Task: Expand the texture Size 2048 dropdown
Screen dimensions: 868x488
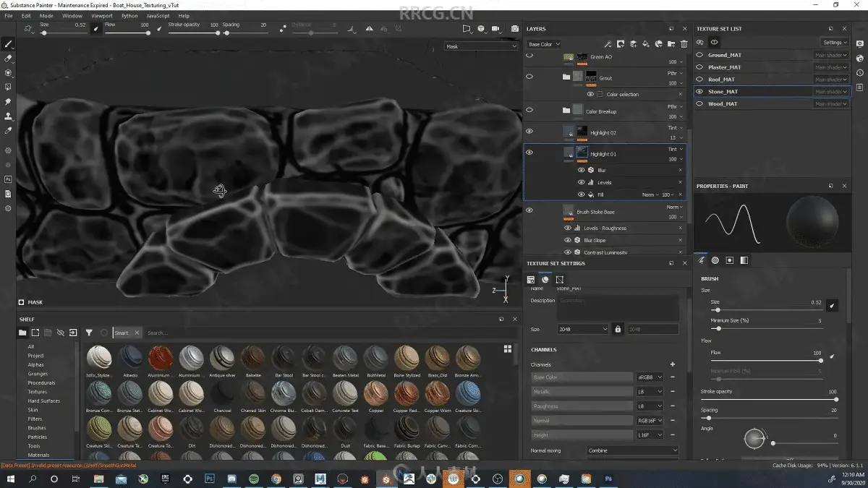Action: pyautogui.click(x=583, y=329)
